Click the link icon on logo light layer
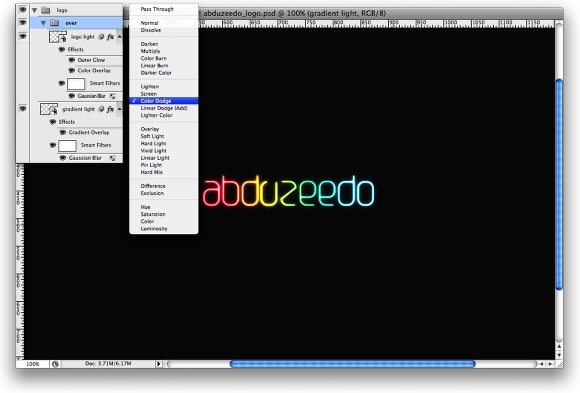The width and height of the screenshot is (580, 393). 101,37
